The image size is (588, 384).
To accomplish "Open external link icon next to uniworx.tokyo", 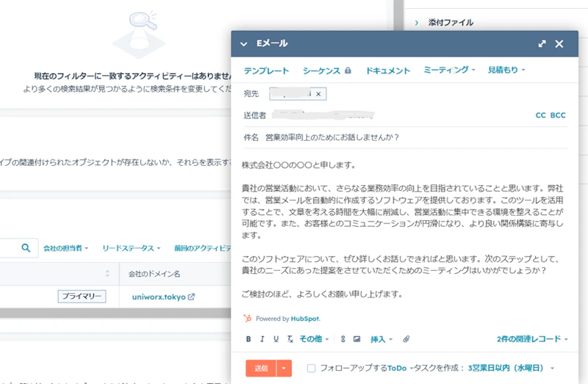I will click(191, 297).
